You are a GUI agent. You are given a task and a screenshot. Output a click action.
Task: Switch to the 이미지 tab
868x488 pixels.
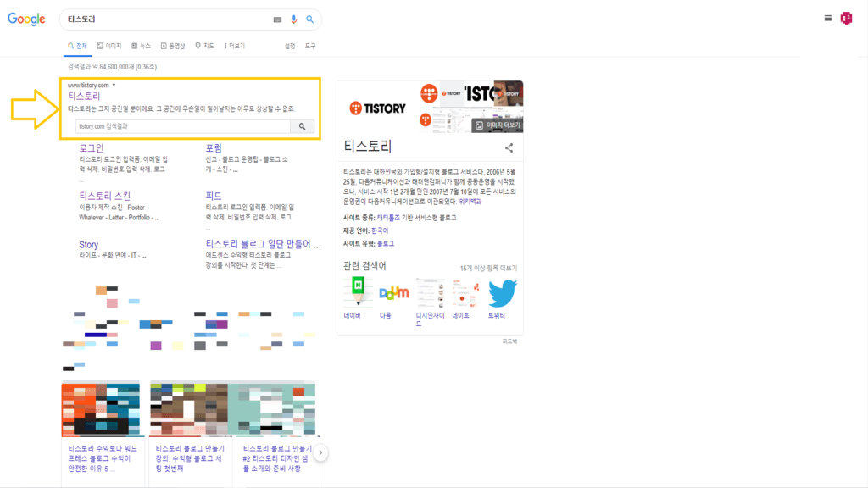pyautogui.click(x=109, y=46)
